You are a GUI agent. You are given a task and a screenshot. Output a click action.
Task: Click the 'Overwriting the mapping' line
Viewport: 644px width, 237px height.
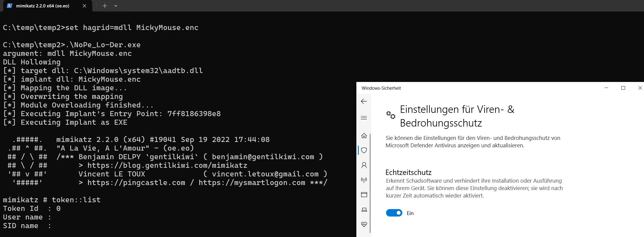point(63,97)
